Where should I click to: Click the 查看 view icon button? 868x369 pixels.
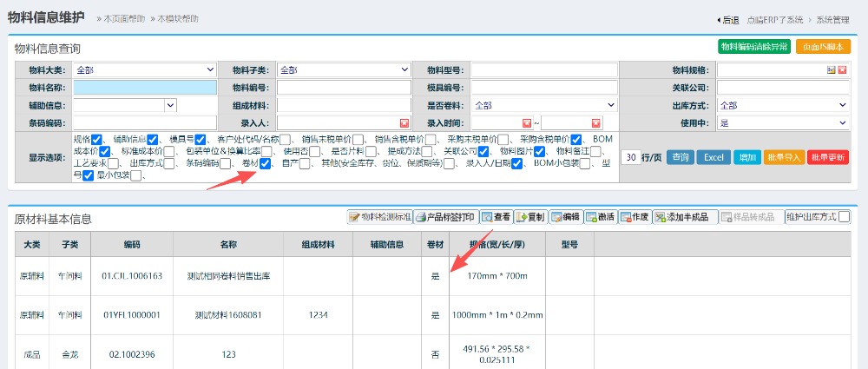(x=496, y=217)
